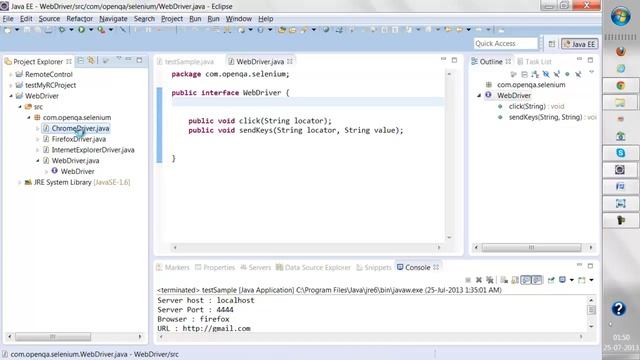Image resolution: width=640 pixels, height=360 pixels.
Task: Open New Console View dropdown arrow
Action: [x=591, y=280]
